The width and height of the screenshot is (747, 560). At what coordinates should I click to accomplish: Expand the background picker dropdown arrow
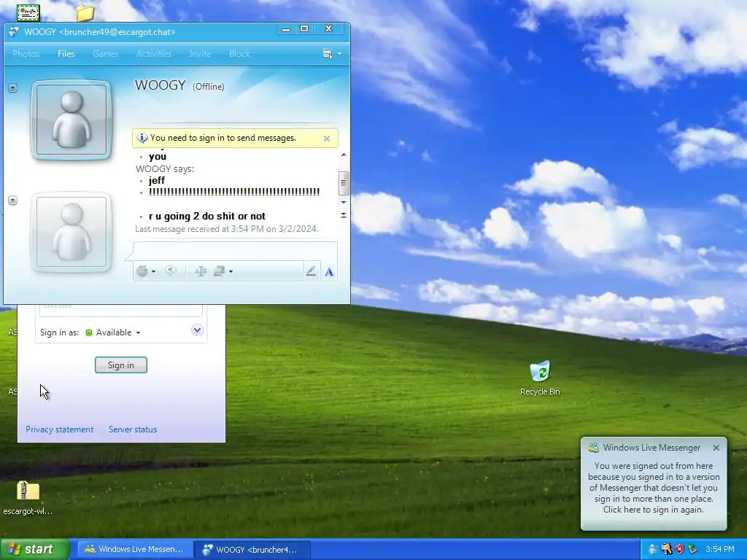[x=231, y=271]
